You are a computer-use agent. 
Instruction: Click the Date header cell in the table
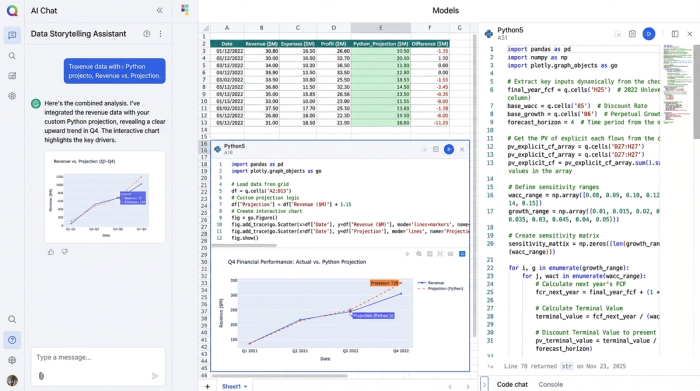[x=227, y=44]
